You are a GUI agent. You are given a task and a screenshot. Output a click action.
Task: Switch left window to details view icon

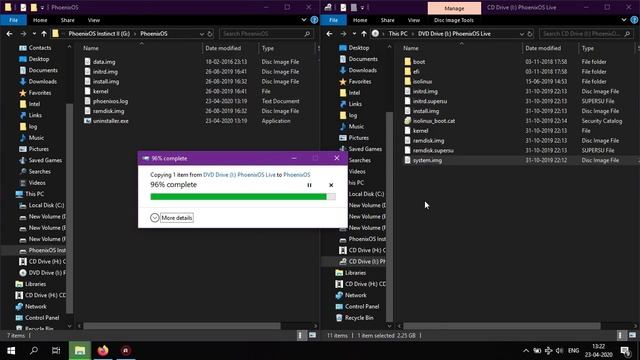pos(300,336)
